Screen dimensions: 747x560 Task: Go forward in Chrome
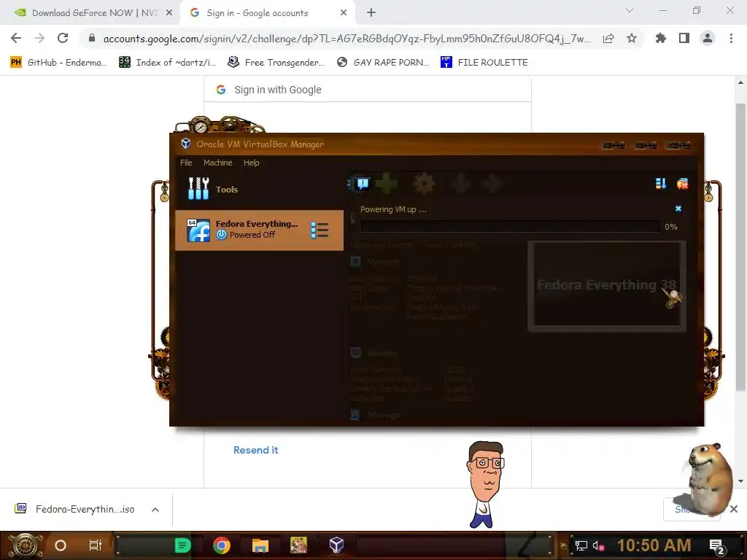click(39, 38)
